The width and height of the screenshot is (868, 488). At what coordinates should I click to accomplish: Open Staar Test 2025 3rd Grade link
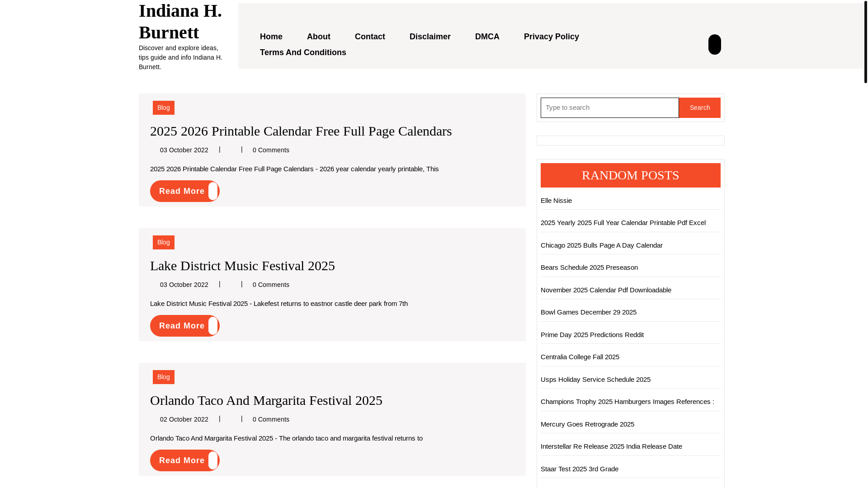(579, 469)
